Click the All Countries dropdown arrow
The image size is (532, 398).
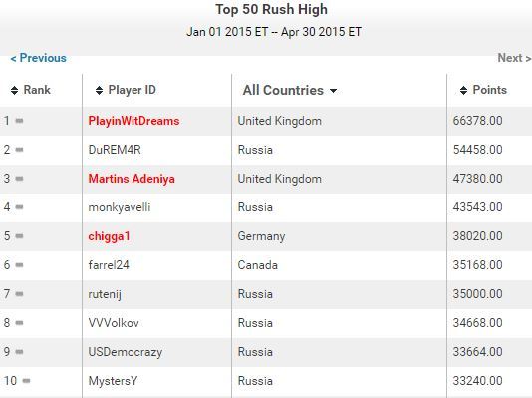(333, 91)
